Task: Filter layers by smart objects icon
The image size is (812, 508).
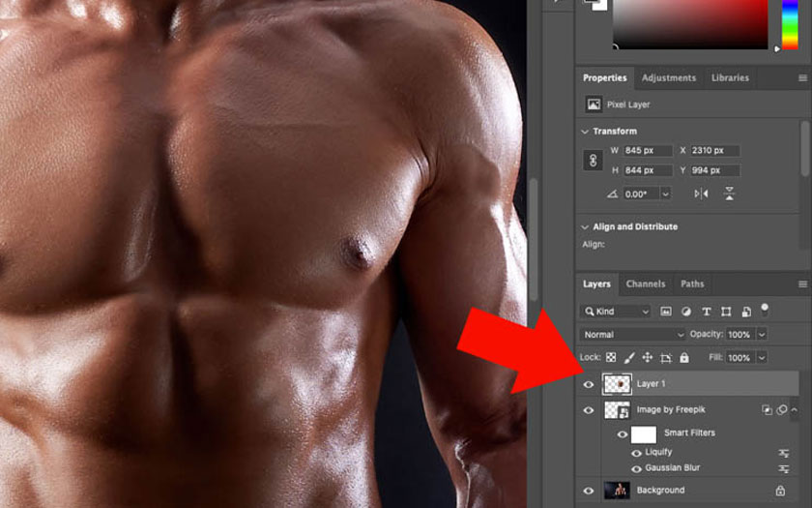Action: pos(746,311)
